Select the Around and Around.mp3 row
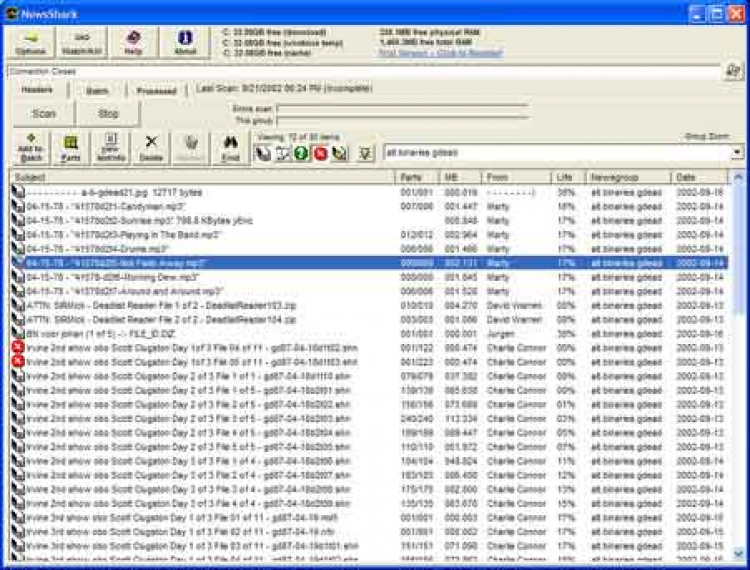This screenshot has height=570, width=750. click(x=369, y=291)
